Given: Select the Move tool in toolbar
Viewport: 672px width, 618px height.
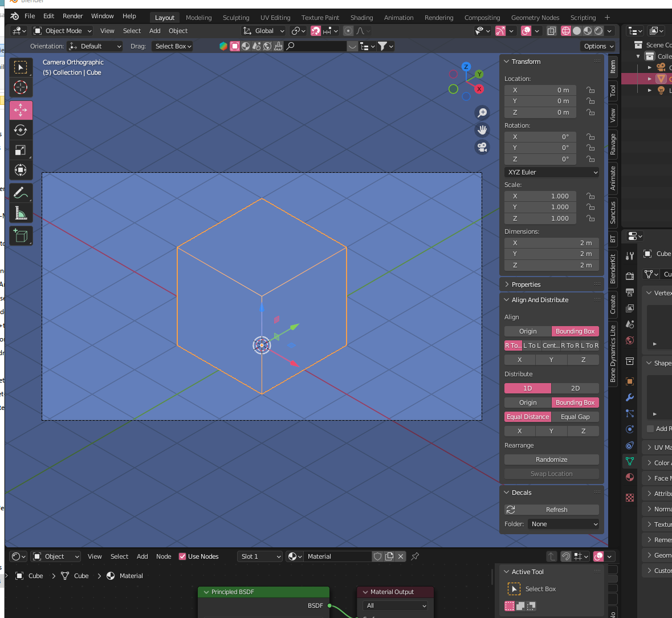Looking at the screenshot, I should [21, 110].
